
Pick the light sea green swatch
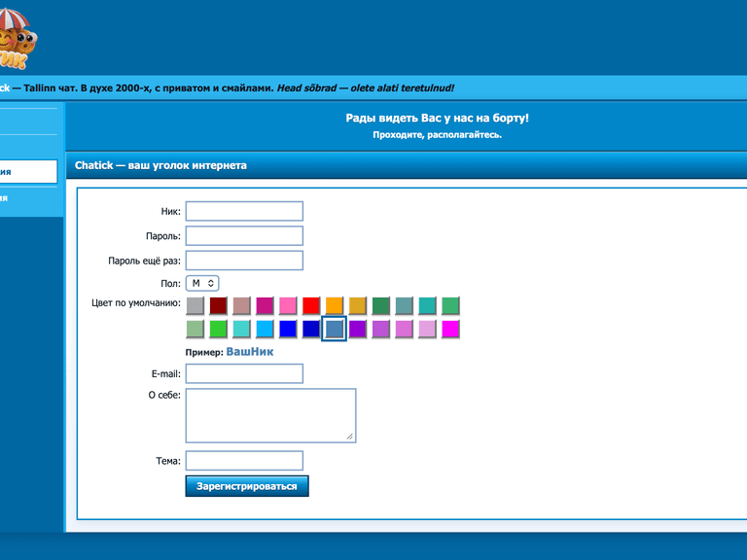pos(427,305)
